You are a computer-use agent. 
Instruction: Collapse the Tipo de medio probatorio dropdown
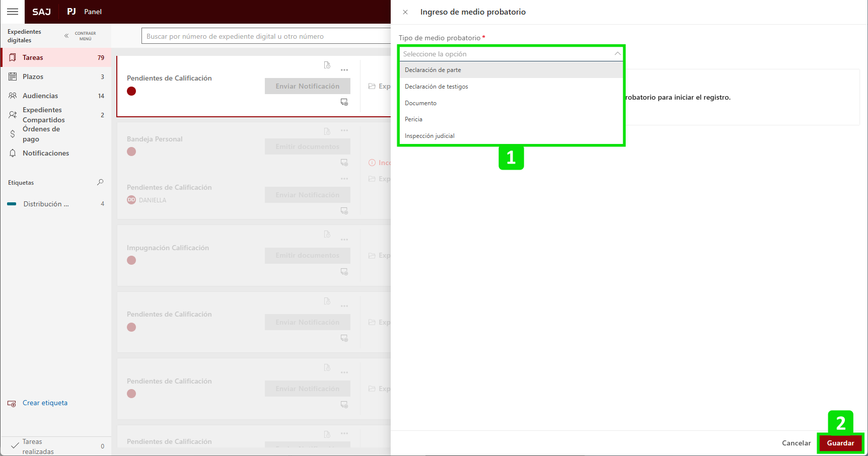[x=617, y=54]
